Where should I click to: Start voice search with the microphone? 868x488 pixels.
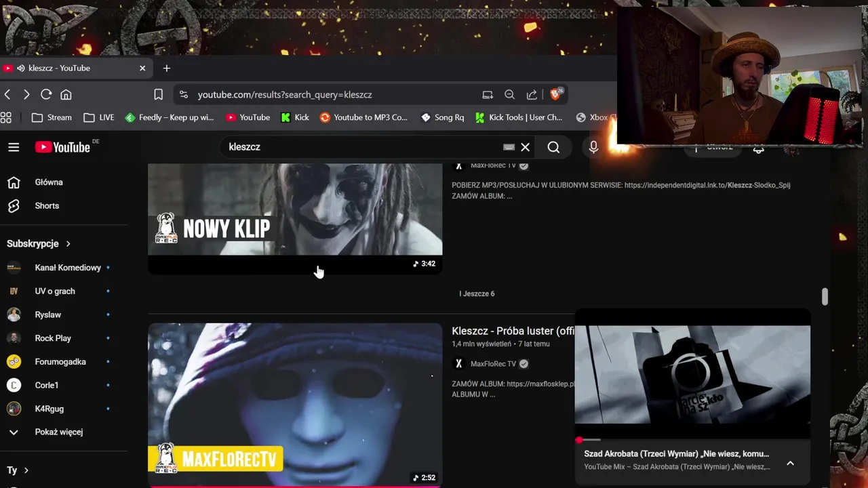click(x=593, y=147)
